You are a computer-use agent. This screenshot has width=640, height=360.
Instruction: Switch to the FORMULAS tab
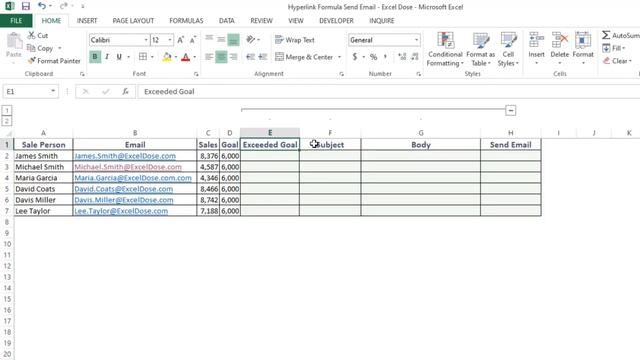(x=186, y=20)
